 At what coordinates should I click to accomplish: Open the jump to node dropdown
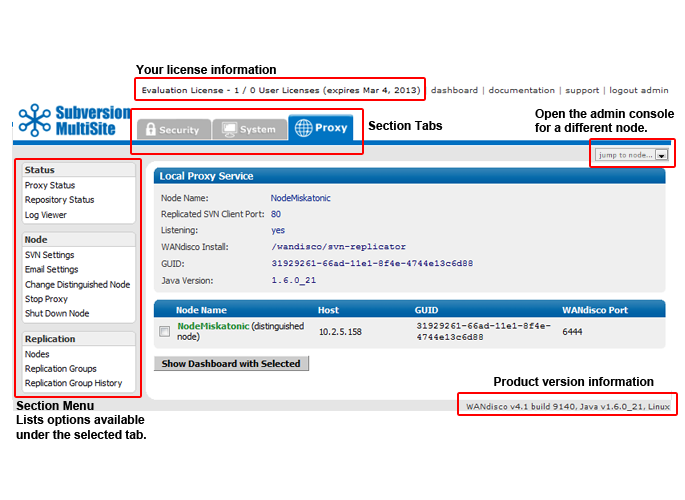point(631,155)
